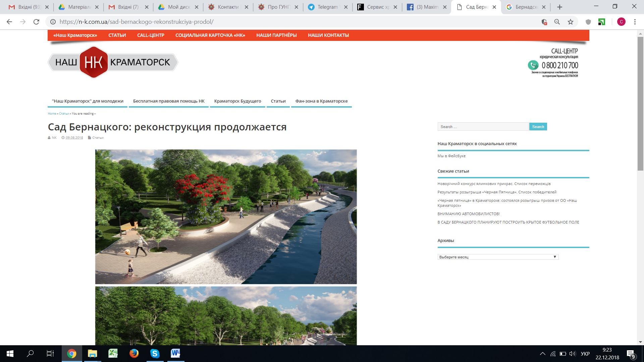
Task: Open "Наш Краматорск" для молодежи section
Action: 88,101
